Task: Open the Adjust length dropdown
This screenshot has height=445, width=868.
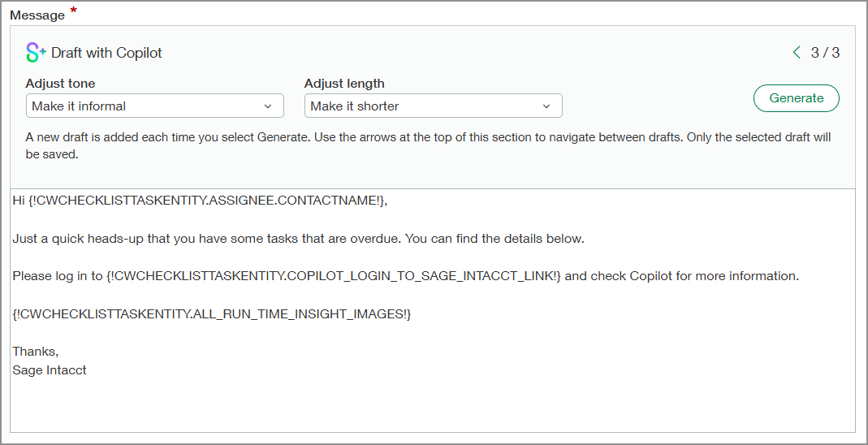Action: pos(433,106)
